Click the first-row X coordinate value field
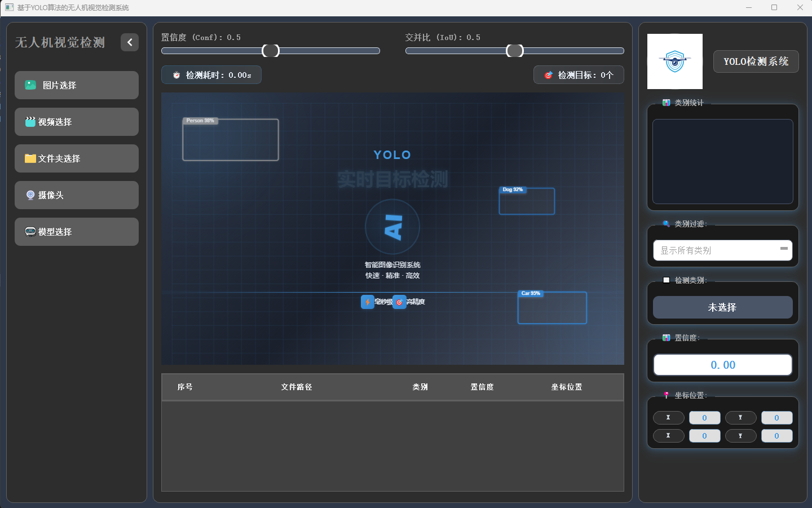Screen dimensions: 812x508 click(x=705, y=418)
